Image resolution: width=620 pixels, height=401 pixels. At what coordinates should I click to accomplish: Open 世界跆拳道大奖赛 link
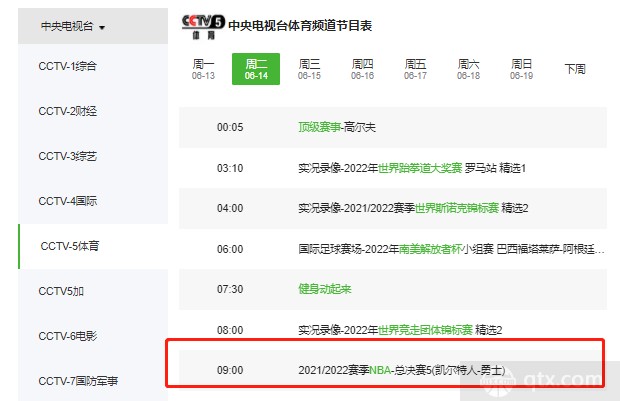[420, 168]
